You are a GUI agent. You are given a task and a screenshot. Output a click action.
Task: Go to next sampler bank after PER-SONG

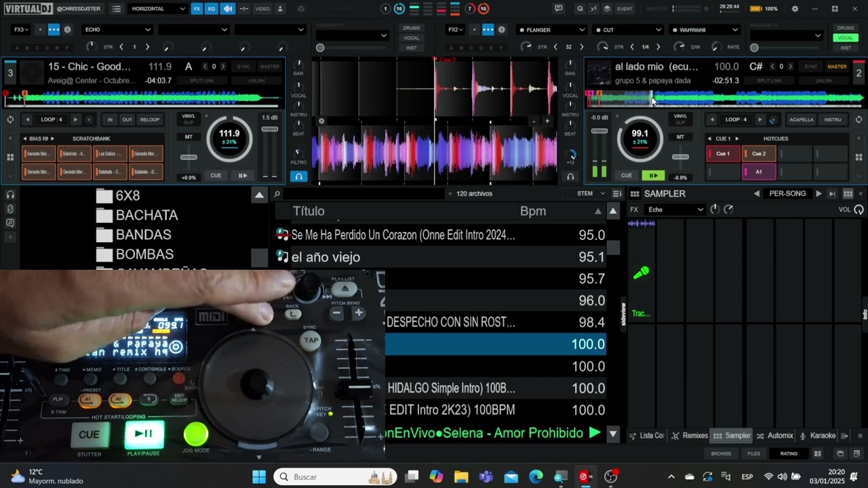coord(818,194)
